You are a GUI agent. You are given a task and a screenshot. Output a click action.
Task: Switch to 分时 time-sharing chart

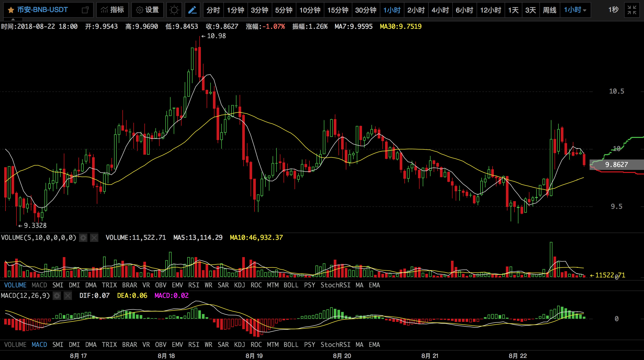coord(213,10)
